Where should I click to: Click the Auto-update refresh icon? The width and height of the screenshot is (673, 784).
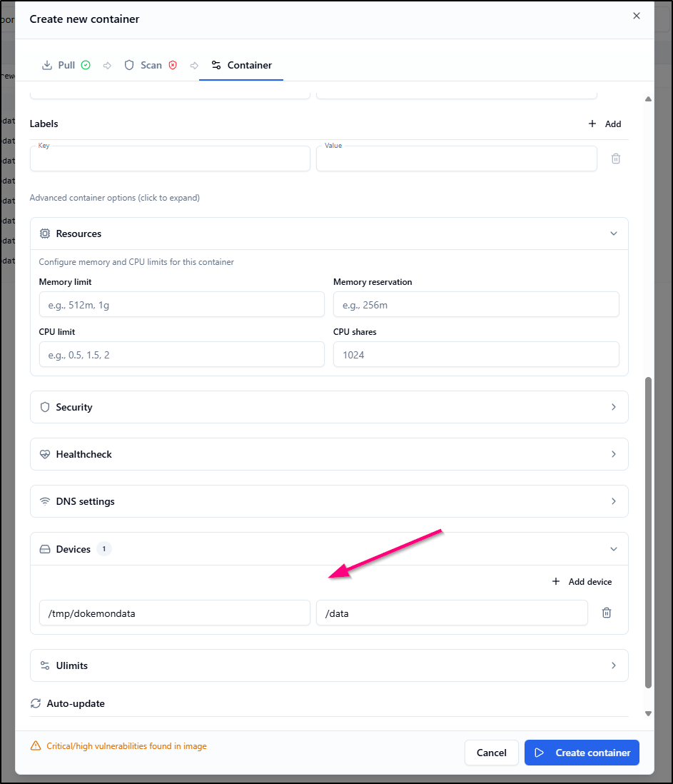[36, 703]
